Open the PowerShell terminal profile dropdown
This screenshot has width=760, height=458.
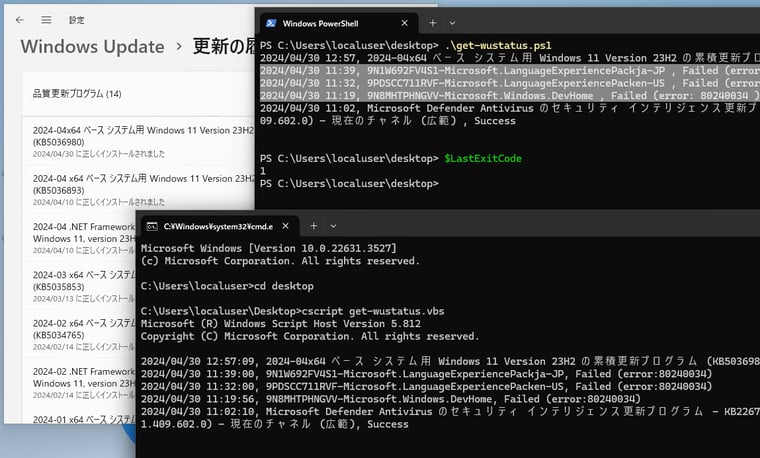[452, 23]
